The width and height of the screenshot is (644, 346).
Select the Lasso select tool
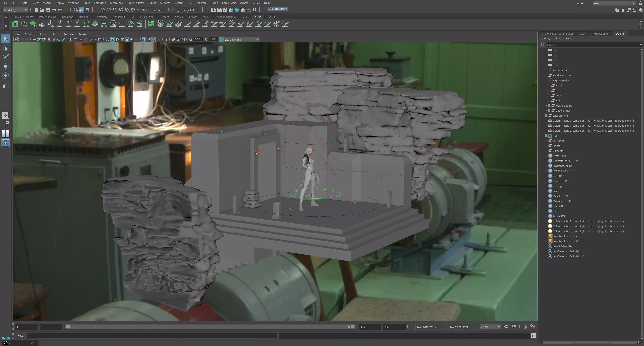pos(6,48)
